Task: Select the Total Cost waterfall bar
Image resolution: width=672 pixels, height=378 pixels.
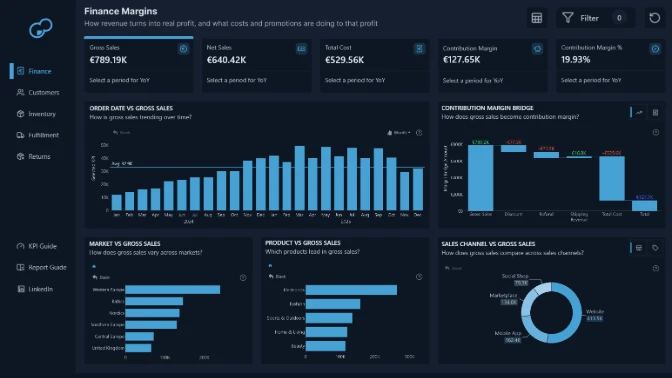Action: point(612,178)
